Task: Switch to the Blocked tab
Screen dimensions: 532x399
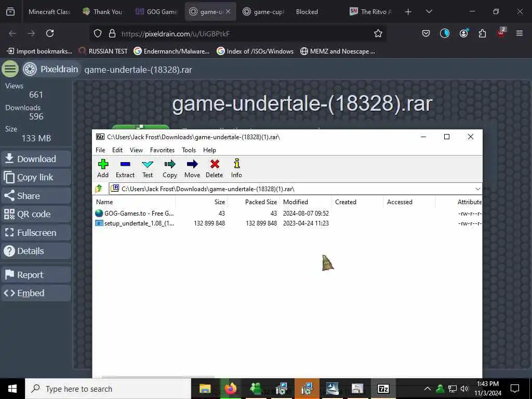Action: (x=307, y=12)
